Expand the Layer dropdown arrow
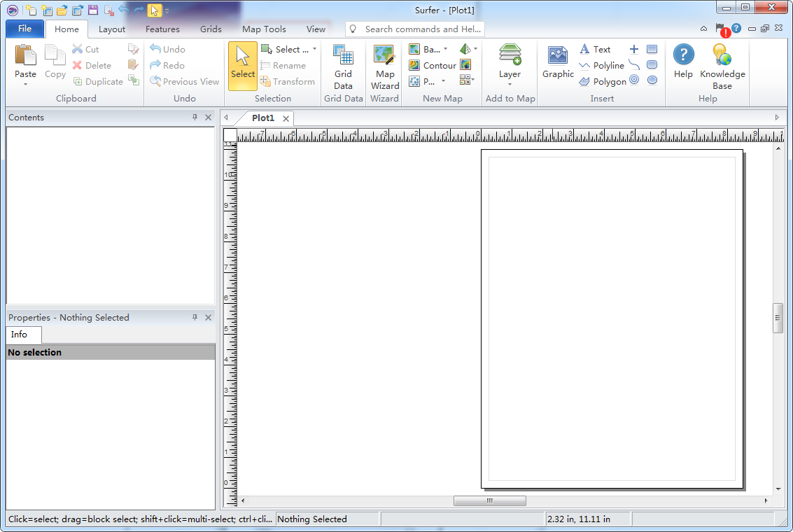The height and width of the screenshot is (532, 793). coord(510,85)
